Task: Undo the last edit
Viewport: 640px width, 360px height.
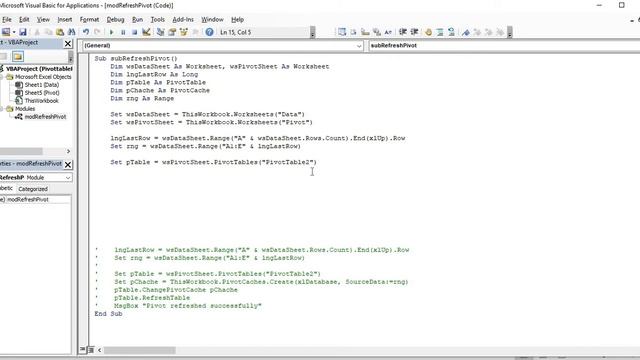Action: pos(86,32)
